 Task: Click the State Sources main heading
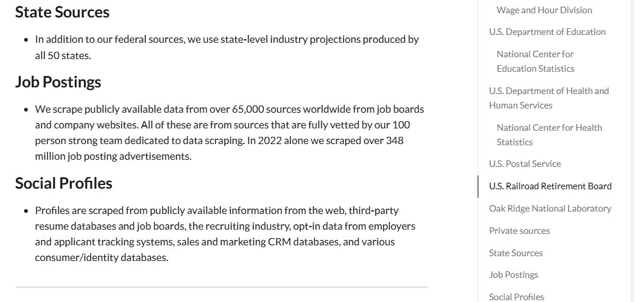click(x=62, y=12)
